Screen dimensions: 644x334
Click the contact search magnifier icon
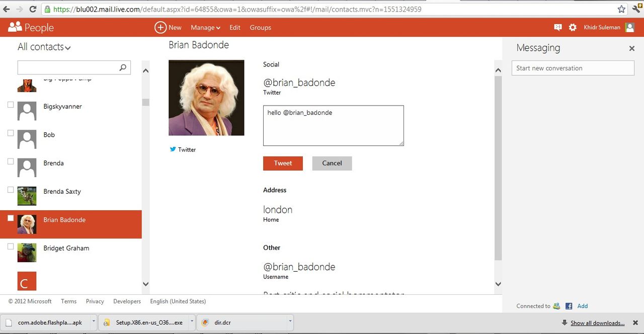(x=123, y=67)
